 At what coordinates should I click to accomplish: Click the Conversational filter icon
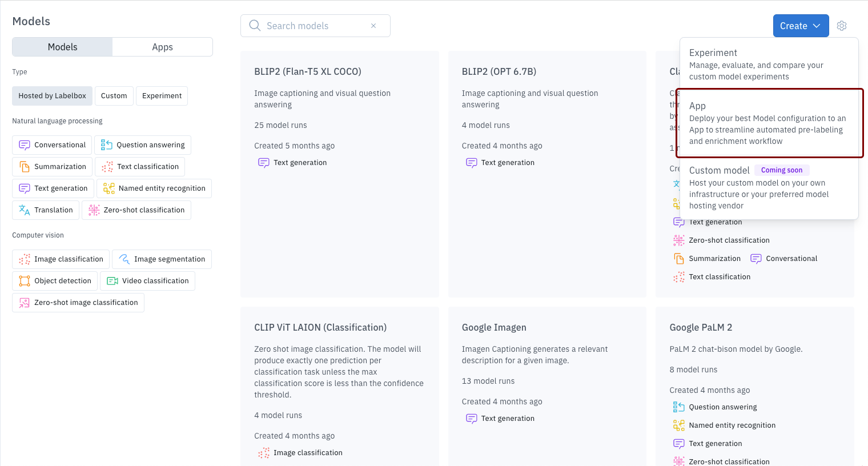(25, 145)
